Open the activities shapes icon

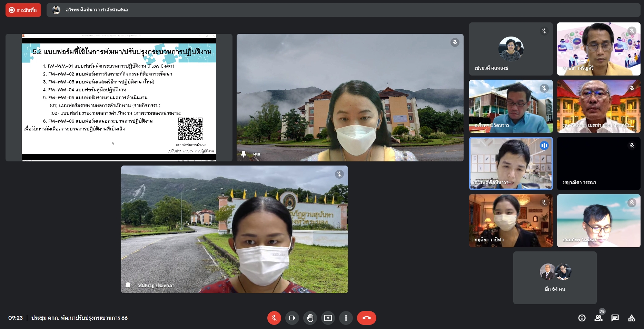point(632,318)
